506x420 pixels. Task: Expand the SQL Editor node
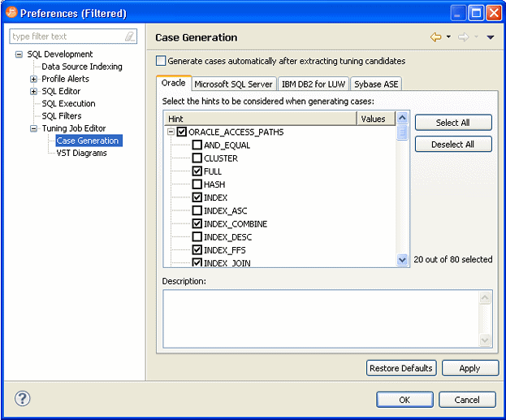pyautogui.click(x=33, y=91)
